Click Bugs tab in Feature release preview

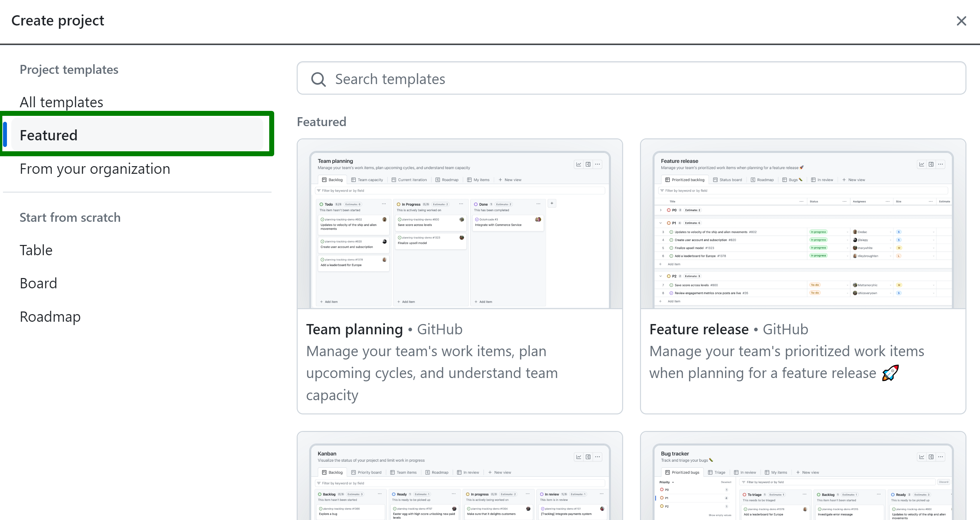click(792, 180)
